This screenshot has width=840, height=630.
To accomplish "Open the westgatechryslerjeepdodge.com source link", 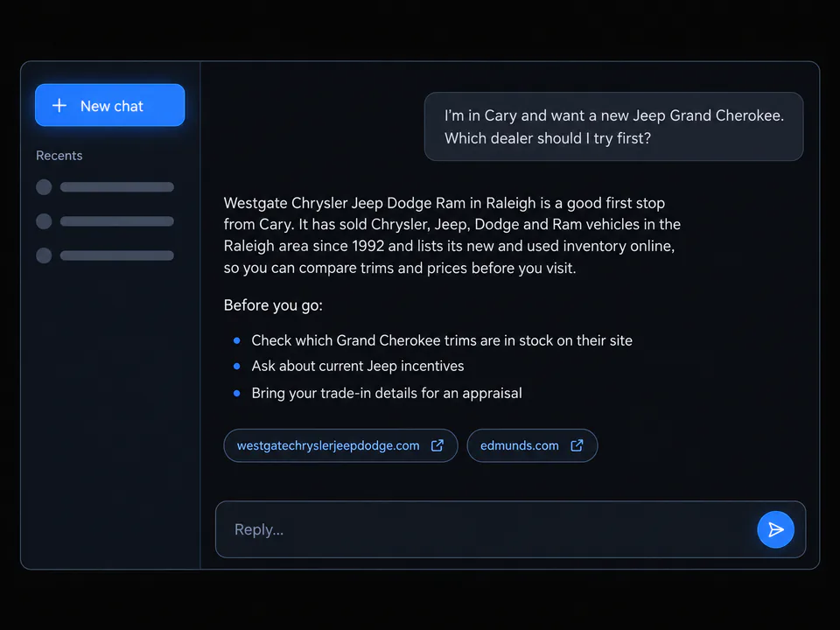I will tap(340, 445).
